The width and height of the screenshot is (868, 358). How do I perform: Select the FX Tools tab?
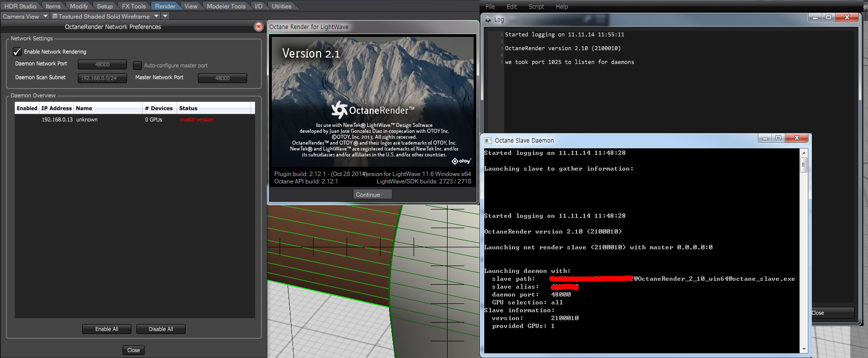pos(134,6)
